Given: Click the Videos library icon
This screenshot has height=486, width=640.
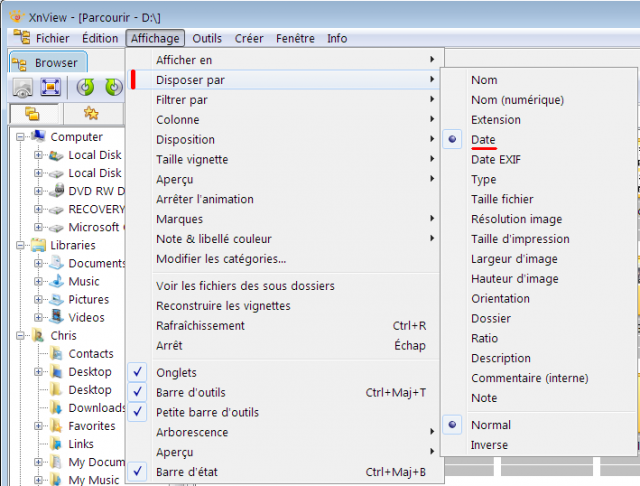Looking at the screenshot, I should (x=56, y=317).
